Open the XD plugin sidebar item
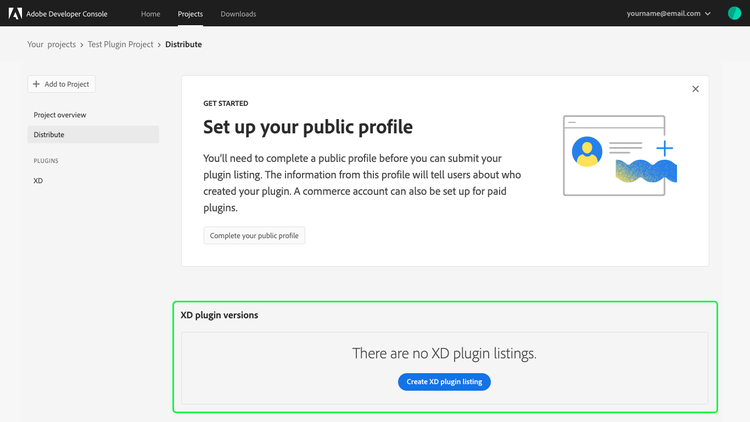This screenshot has height=422, width=750. 38,181
